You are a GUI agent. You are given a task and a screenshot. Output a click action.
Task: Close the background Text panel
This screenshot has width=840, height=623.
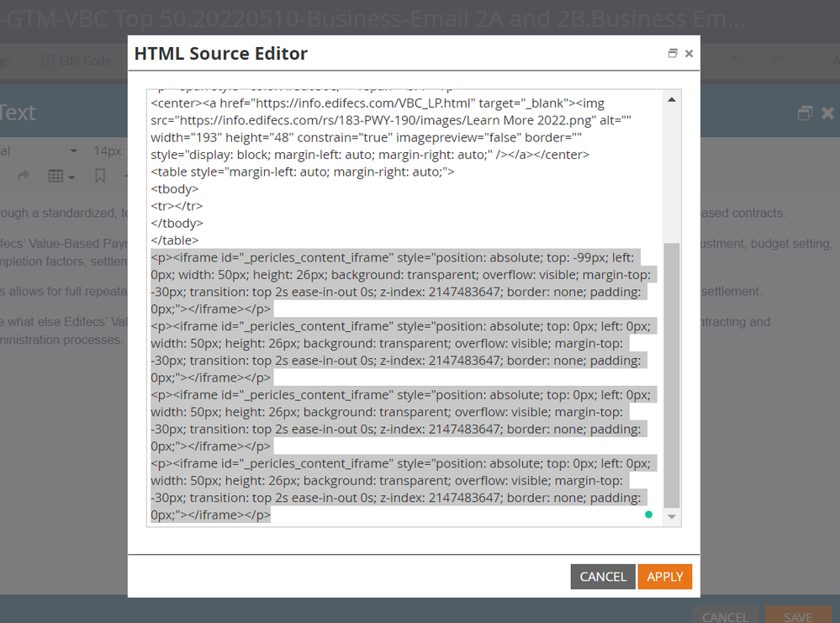coord(827,113)
